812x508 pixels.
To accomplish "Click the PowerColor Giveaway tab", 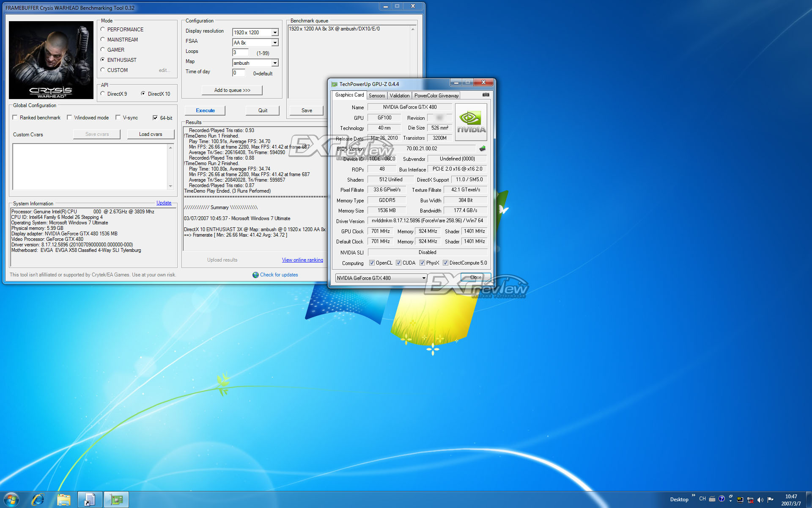I will tap(437, 95).
